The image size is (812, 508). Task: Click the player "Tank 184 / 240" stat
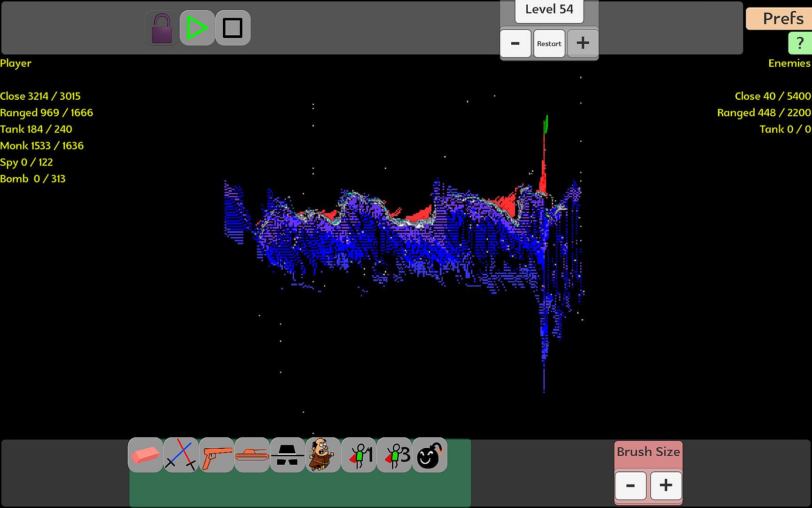pyautogui.click(x=36, y=129)
